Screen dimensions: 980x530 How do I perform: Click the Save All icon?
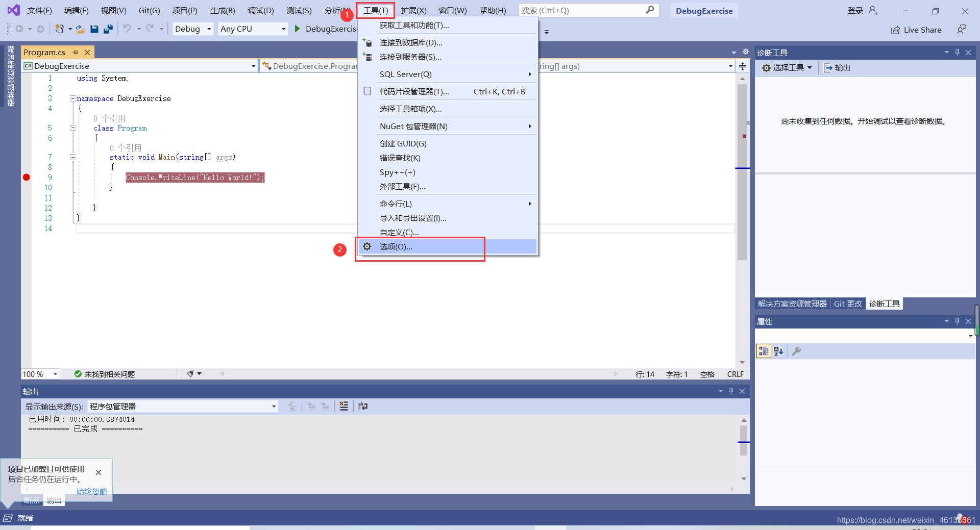click(x=108, y=29)
